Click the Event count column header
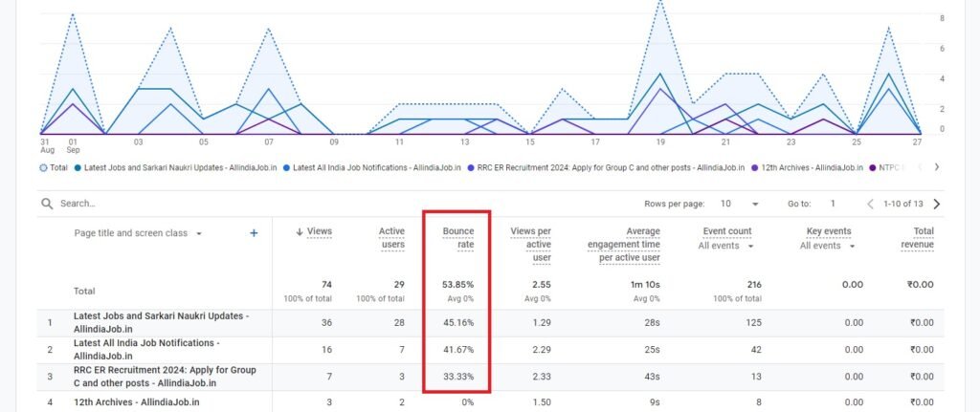Viewport: 980px width, 412px height. 727,231
